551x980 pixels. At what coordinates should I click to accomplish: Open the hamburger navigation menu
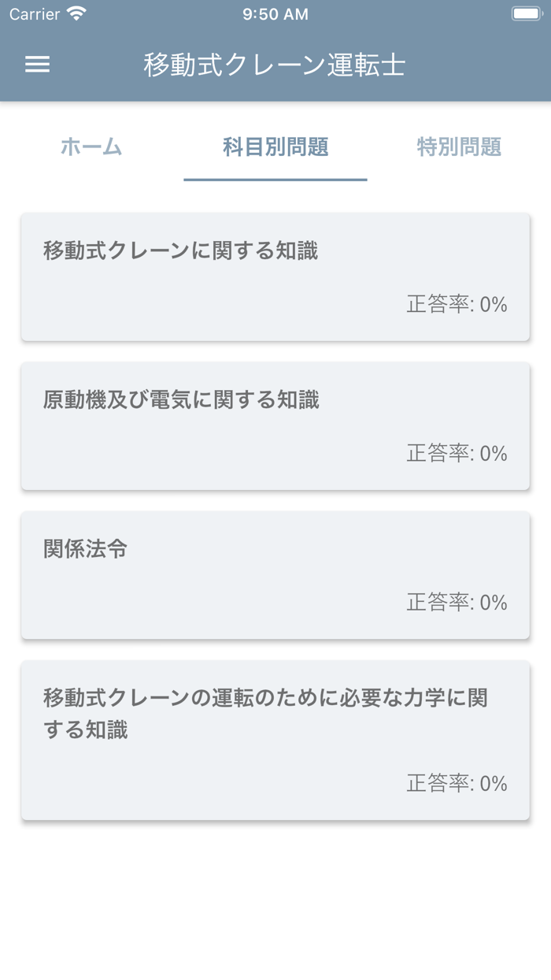35,65
